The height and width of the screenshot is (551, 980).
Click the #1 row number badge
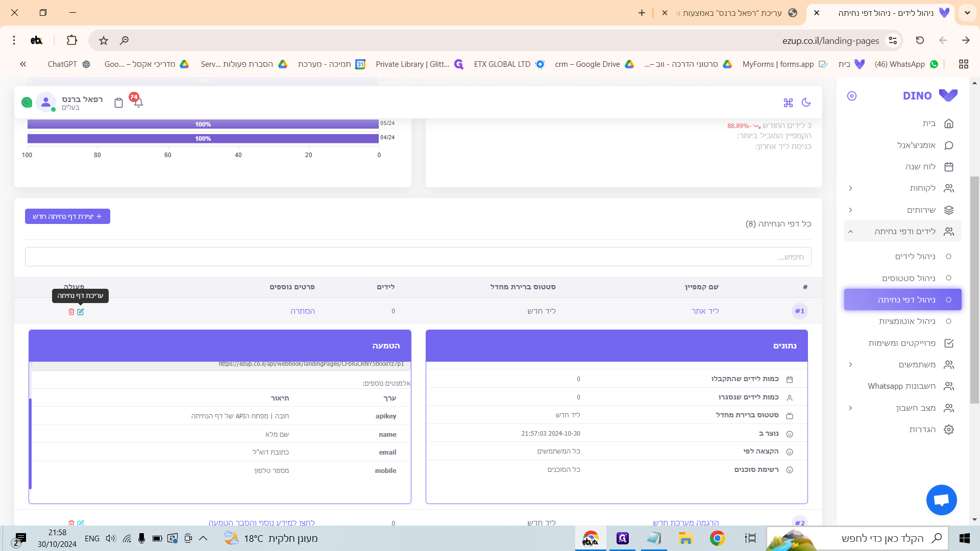(x=800, y=311)
